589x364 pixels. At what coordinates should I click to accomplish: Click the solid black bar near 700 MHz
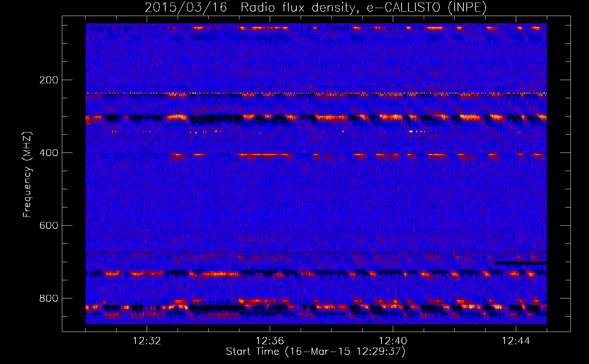(x=521, y=262)
